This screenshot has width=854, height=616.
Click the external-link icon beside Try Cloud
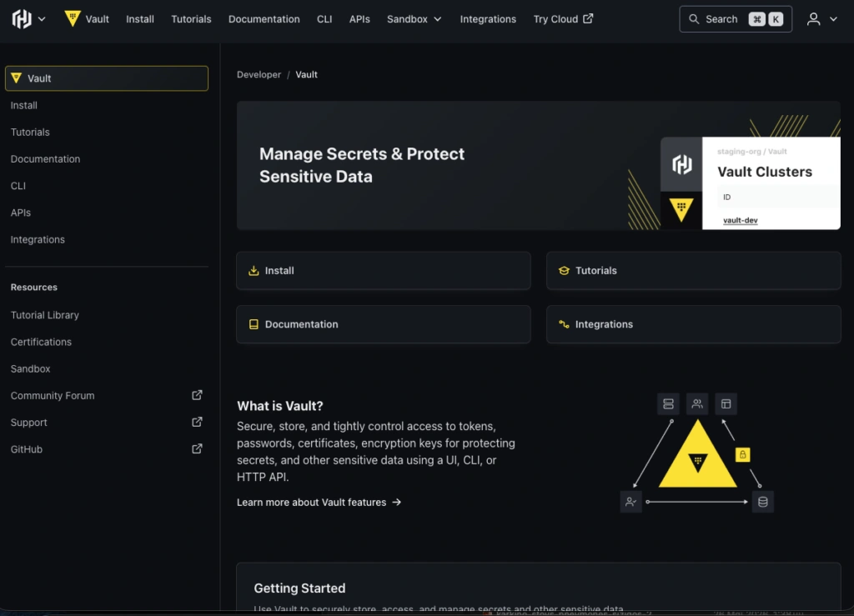(588, 18)
